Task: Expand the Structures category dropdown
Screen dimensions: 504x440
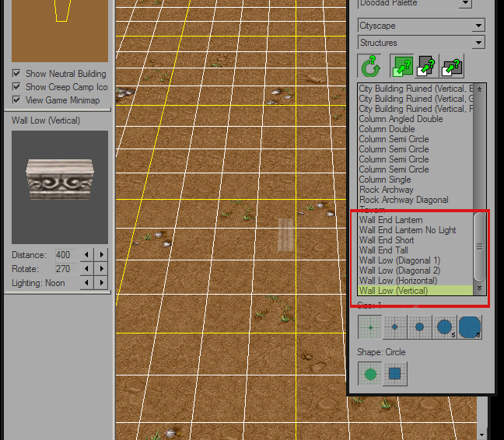Action: pyautogui.click(x=422, y=43)
